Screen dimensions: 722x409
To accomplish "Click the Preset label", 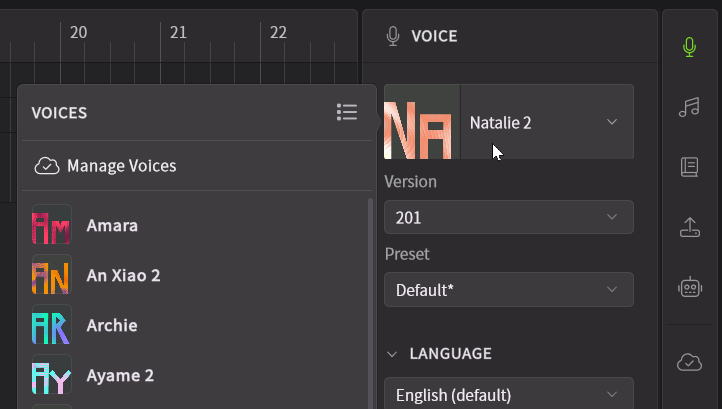I will (x=407, y=254).
